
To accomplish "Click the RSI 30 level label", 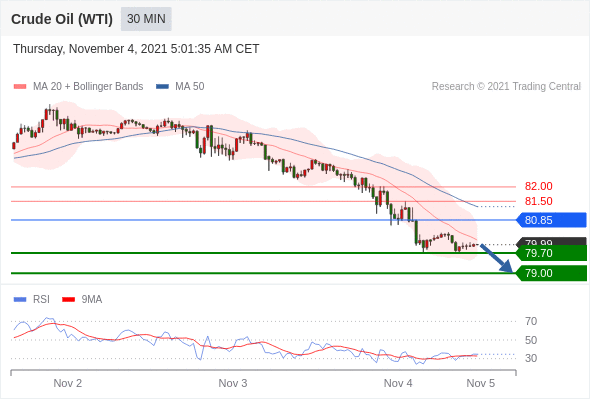I will tap(531, 358).
